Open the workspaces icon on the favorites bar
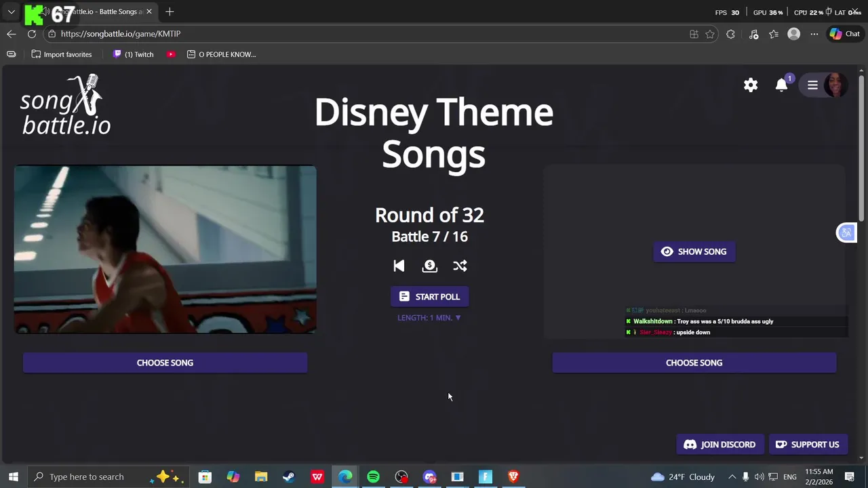The width and height of the screenshot is (868, 488). pos(12,54)
